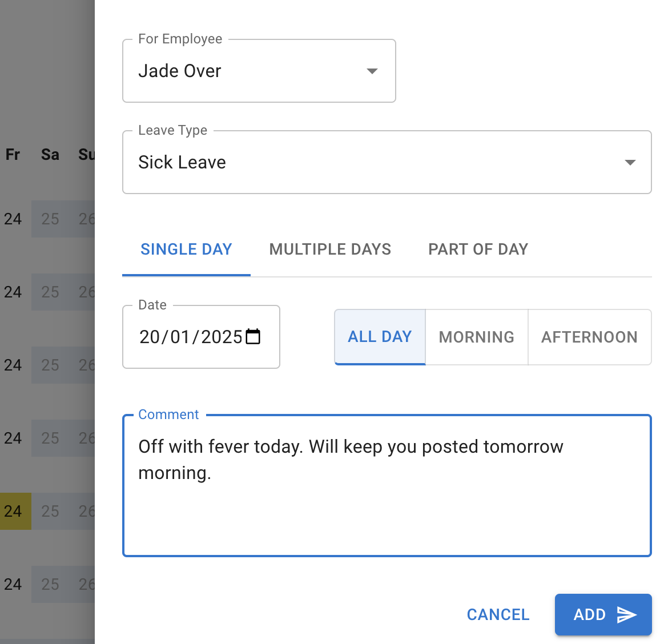Select AFTERNOON option

pos(589,337)
